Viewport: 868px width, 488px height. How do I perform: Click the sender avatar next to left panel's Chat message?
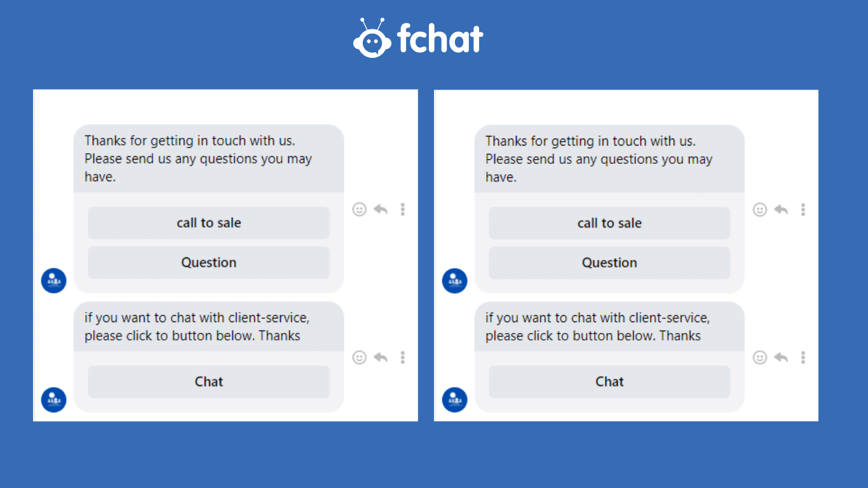click(54, 400)
